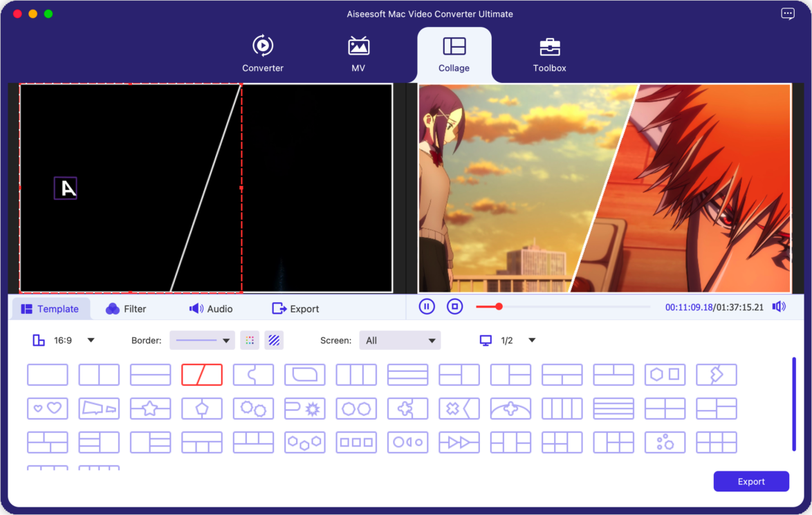Click the blue Export button
Image resolution: width=812 pixels, height=515 pixels.
click(751, 481)
